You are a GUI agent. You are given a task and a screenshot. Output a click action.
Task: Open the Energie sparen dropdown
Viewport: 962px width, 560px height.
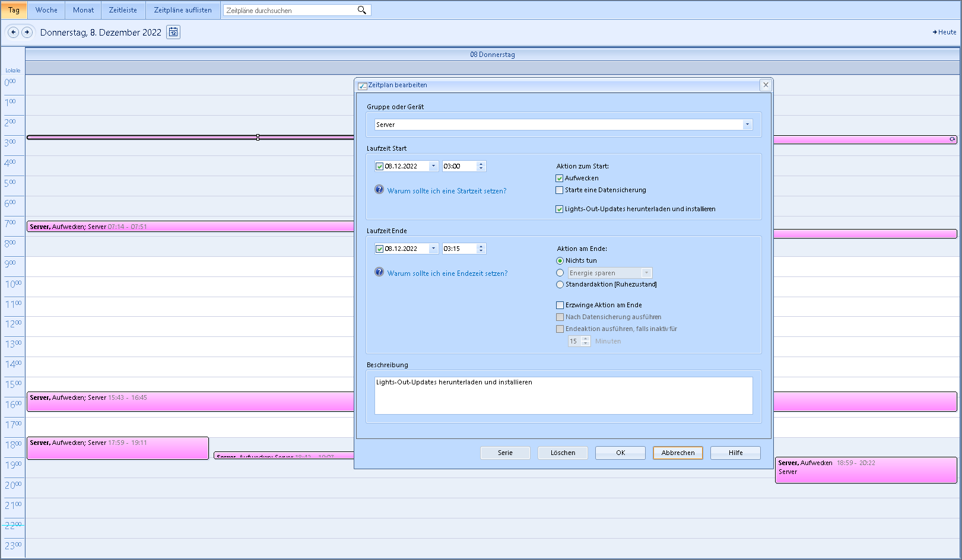[647, 273]
